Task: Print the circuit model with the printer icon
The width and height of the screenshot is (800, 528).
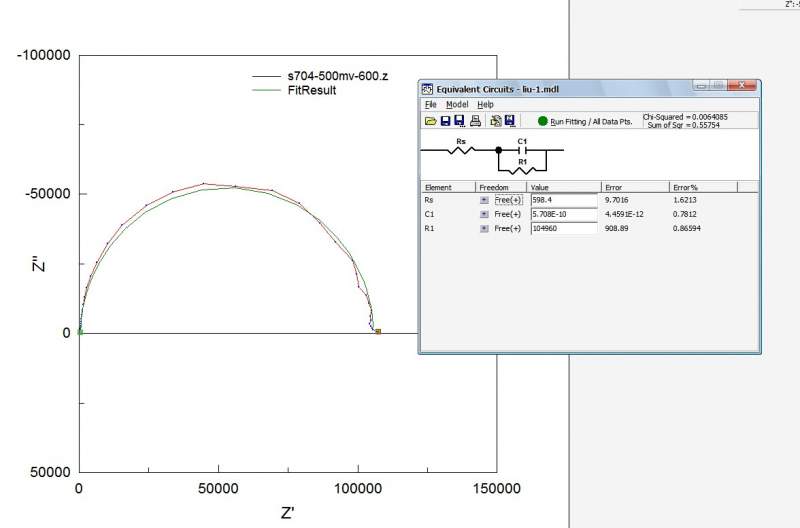Action: tap(476, 121)
